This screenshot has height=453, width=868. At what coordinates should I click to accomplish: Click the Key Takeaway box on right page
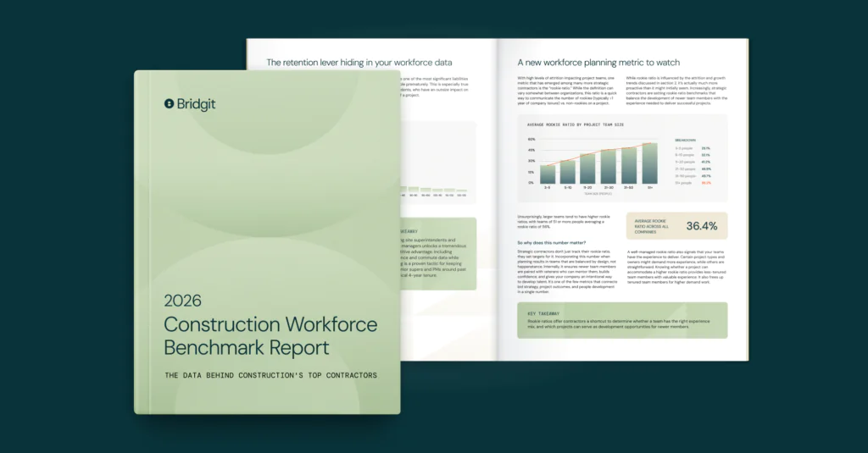pyautogui.click(x=622, y=320)
